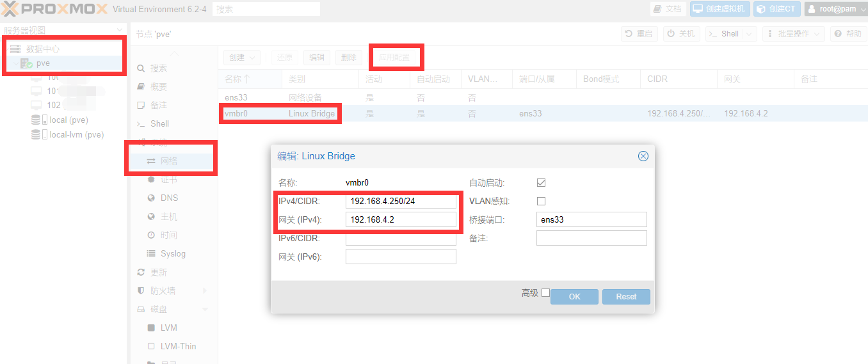Close the Linux Bridge edit dialog

pos(643,156)
